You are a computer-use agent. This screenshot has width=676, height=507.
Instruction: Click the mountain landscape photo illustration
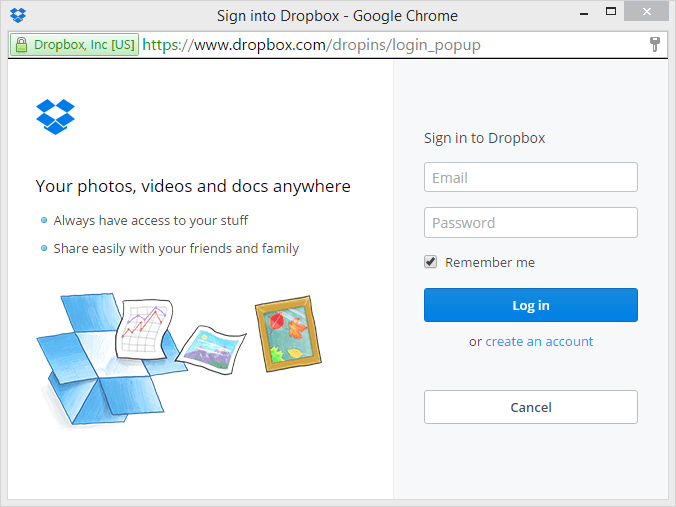211,350
